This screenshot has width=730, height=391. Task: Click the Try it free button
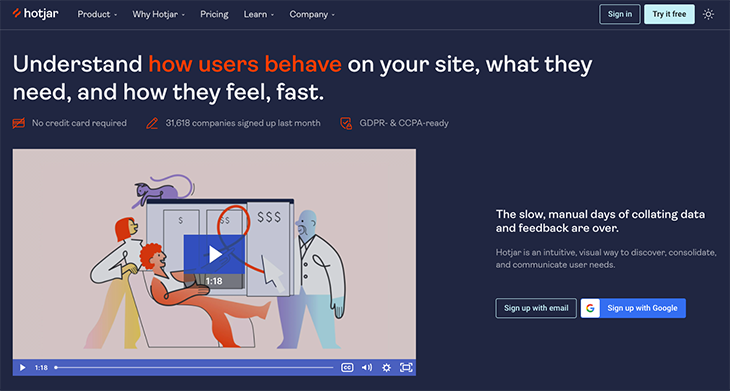669,14
